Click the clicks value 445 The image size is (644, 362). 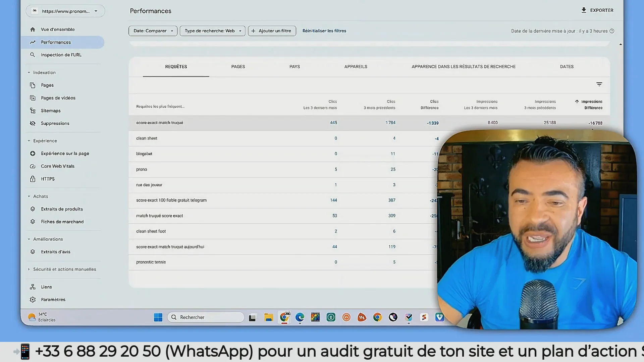tap(333, 123)
